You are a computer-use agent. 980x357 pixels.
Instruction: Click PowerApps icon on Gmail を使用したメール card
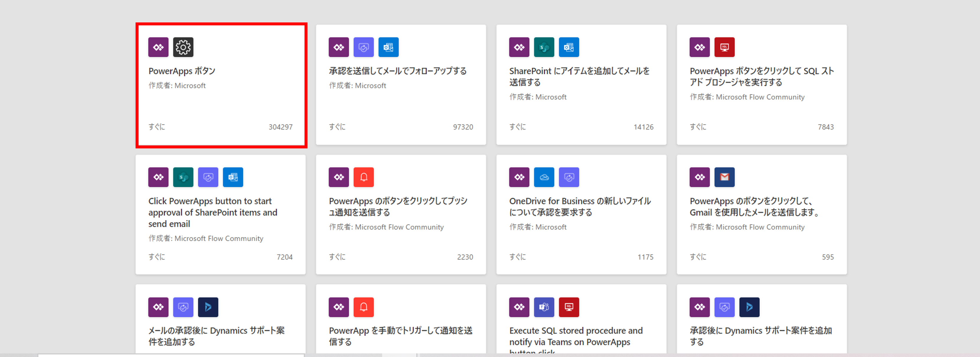[700, 177]
